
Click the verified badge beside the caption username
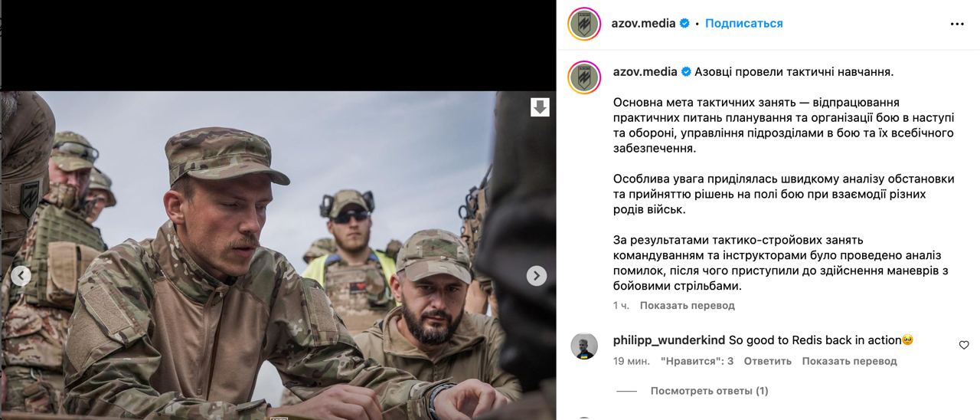(x=687, y=71)
